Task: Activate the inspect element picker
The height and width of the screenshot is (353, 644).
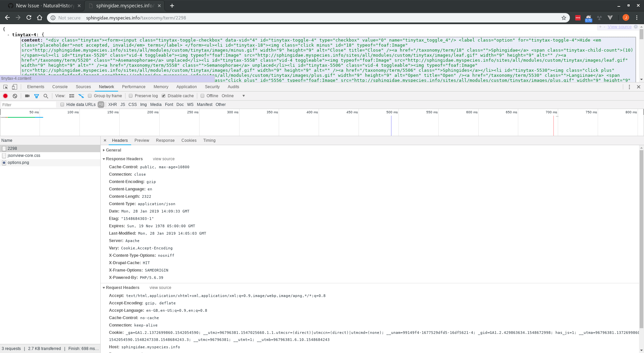Action: click(5, 87)
